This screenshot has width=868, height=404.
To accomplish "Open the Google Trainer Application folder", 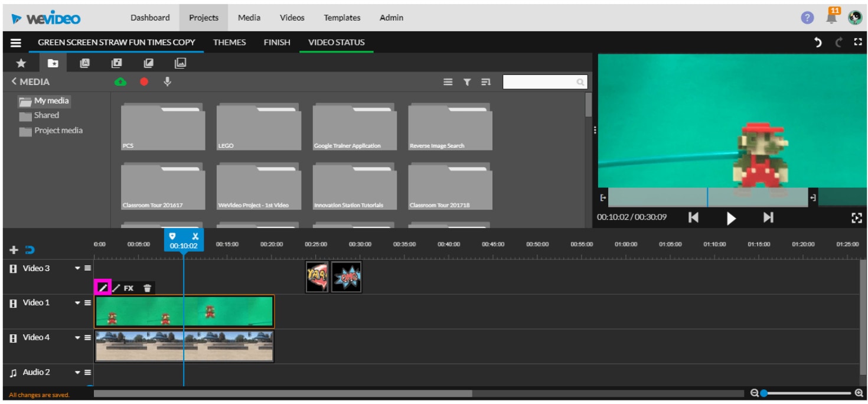I will coord(354,126).
